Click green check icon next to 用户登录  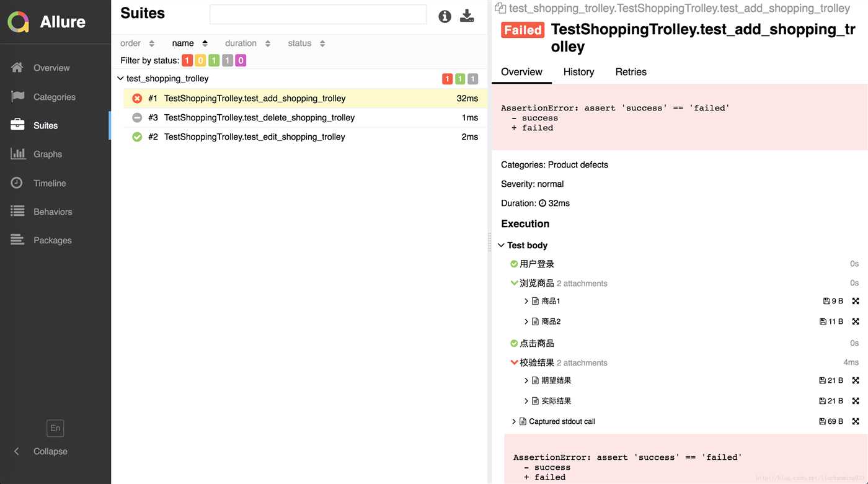514,264
